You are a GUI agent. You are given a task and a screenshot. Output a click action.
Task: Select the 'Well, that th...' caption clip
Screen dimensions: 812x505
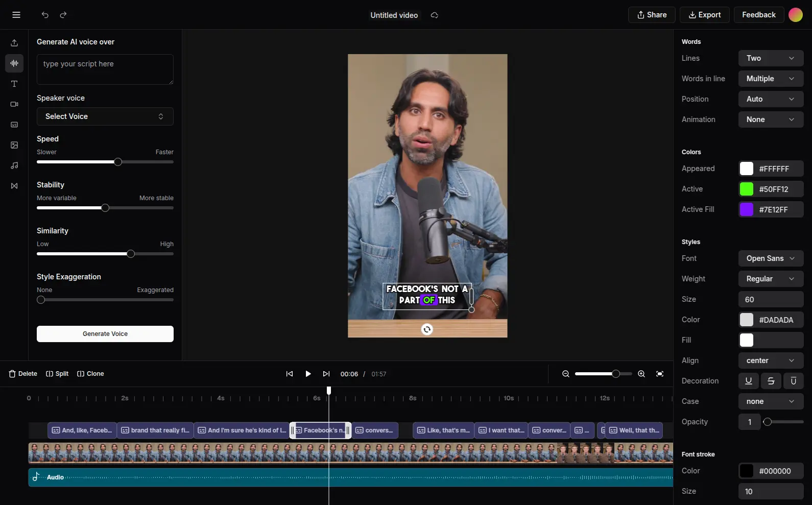click(634, 430)
